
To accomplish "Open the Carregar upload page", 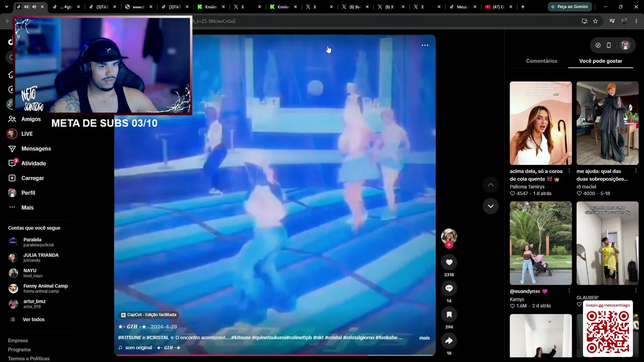I will click(x=26, y=178).
